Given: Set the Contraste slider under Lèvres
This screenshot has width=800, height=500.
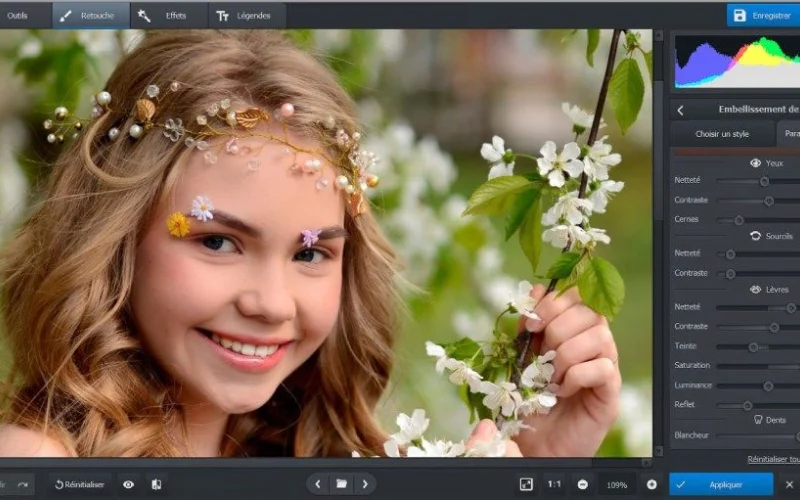Looking at the screenshot, I should [774, 327].
